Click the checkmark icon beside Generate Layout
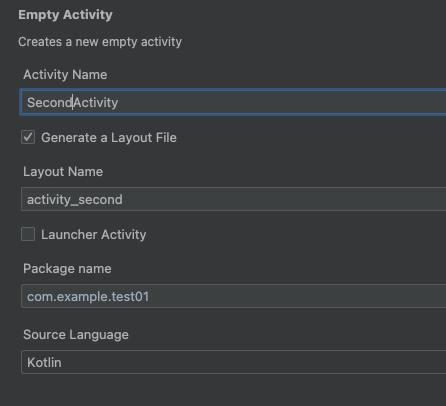This screenshot has height=406, width=446. coord(28,137)
